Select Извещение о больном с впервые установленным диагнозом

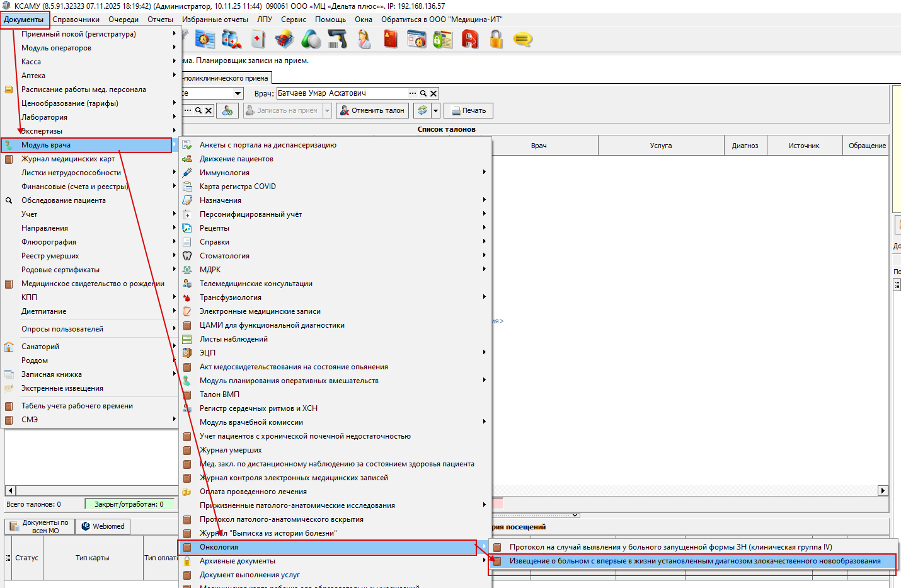click(x=693, y=561)
